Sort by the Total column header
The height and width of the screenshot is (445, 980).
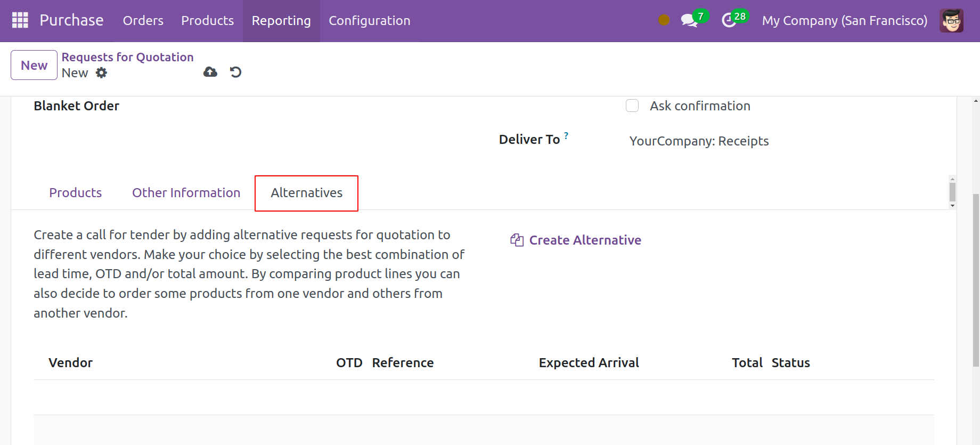point(747,362)
